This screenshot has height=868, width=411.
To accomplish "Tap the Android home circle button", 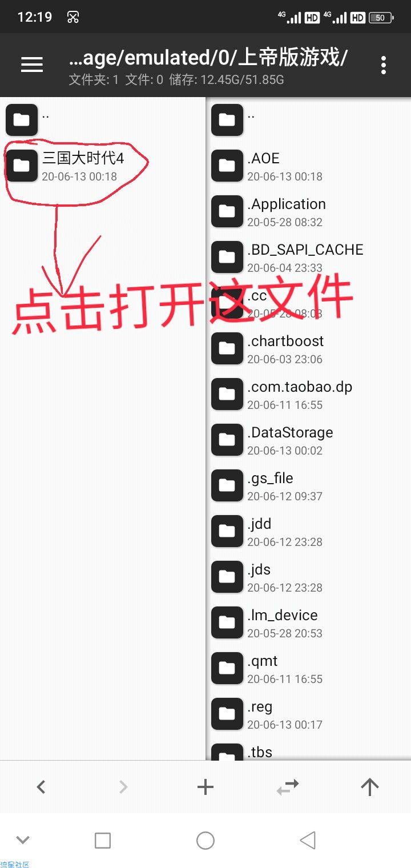I will pyautogui.click(x=205, y=840).
